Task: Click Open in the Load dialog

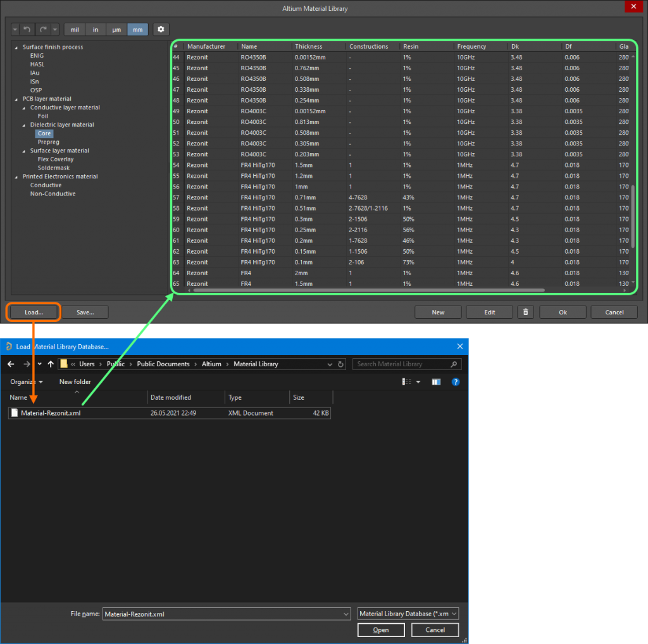Action: point(380,629)
